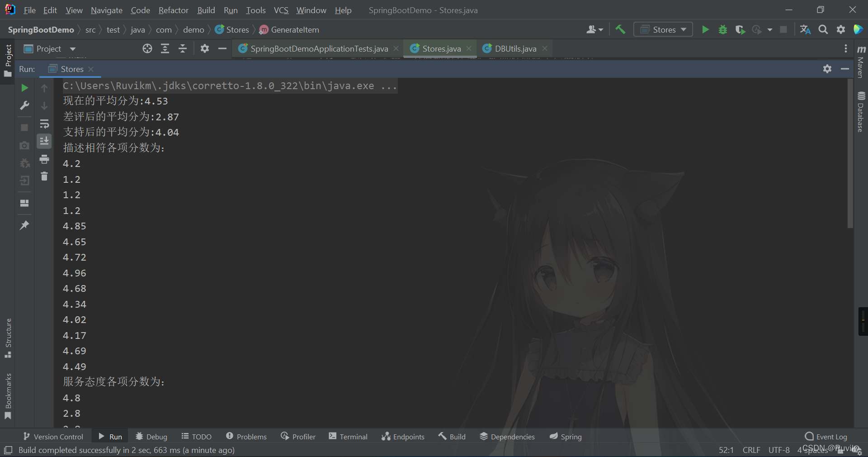This screenshot has height=457, width=868.
Task: Click GenerateItem breadcrumb
Action: (x=289, y=29)
